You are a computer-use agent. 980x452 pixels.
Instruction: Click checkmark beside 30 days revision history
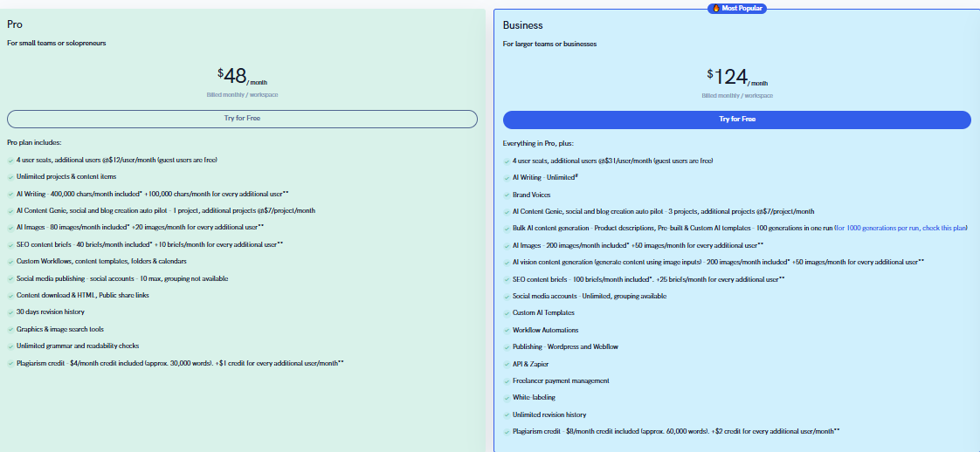point(10,312)
